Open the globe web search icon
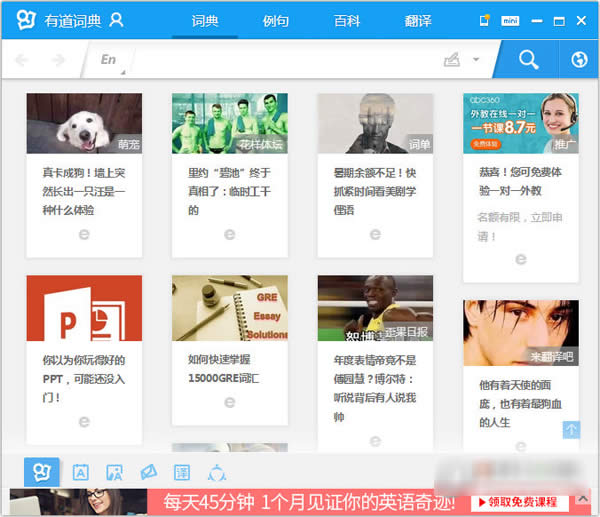Screen dimensions: 600x517 click(578, 60)
